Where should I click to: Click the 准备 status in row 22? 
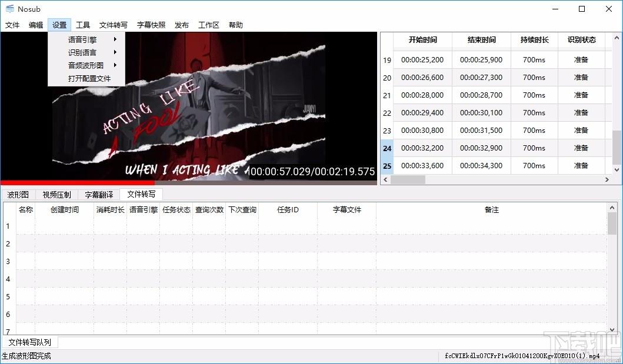(581, 113)
